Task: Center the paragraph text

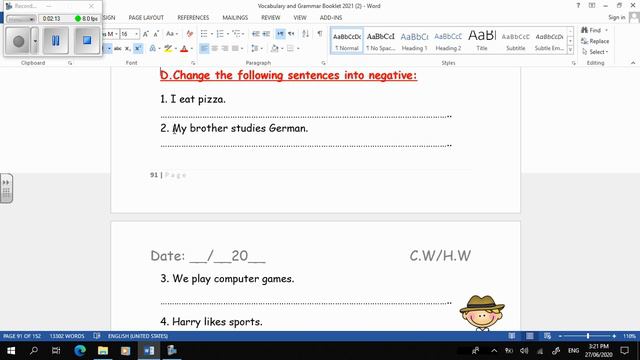Action: 214,49
